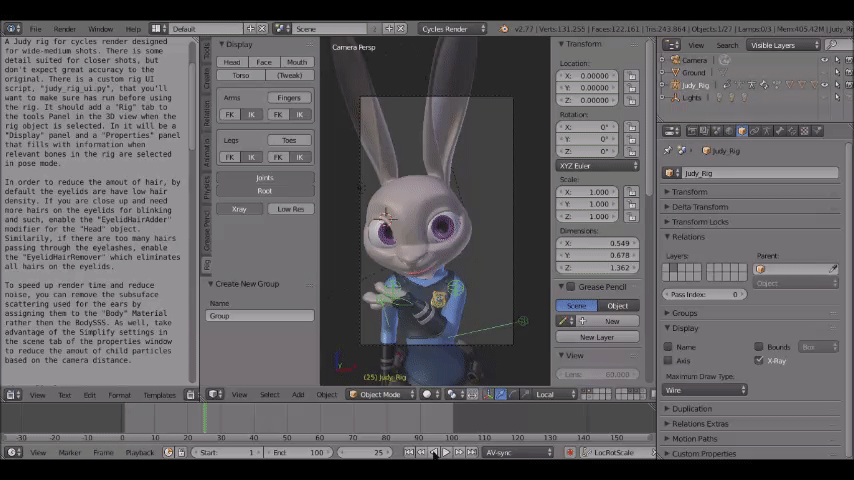Image resolution: width=854 pixels, height=480 pixels.
Task: Click the Grease Pencil draw pencil icon
Action: 564,321
